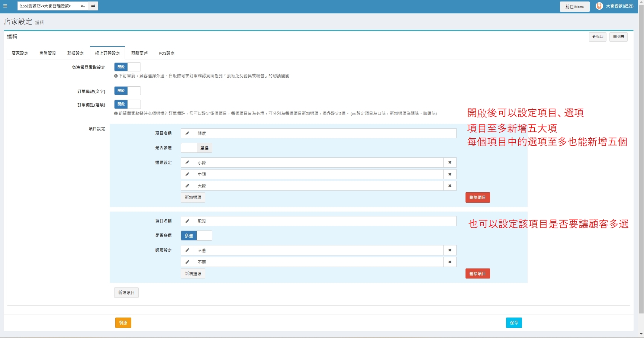This screenshot has height=338, width=644.
Task: Remove the 小辣 option with X
Action: (450, 162)
